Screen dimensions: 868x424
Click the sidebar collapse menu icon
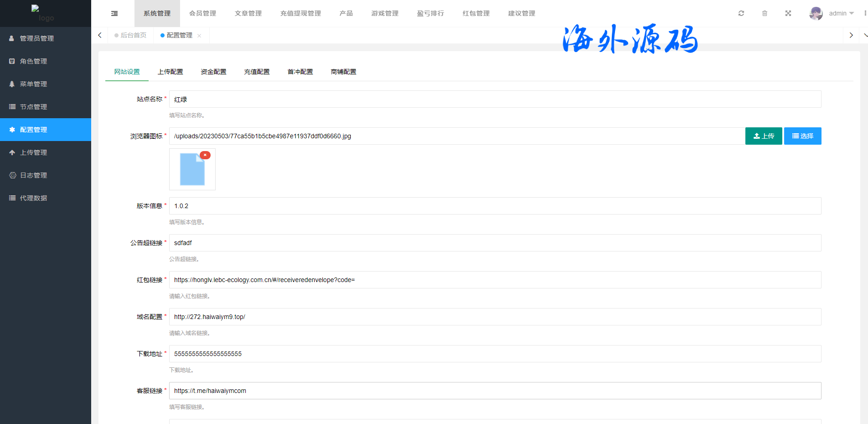114,14
